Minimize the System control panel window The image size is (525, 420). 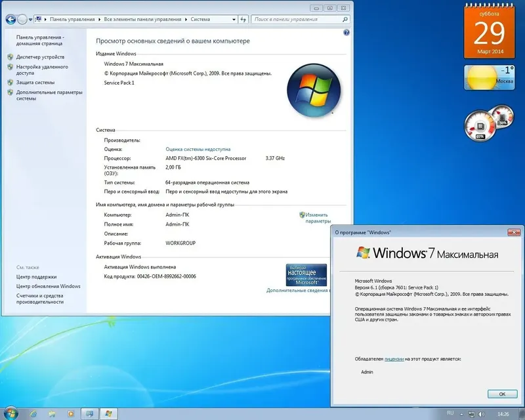tap(316, 8)
